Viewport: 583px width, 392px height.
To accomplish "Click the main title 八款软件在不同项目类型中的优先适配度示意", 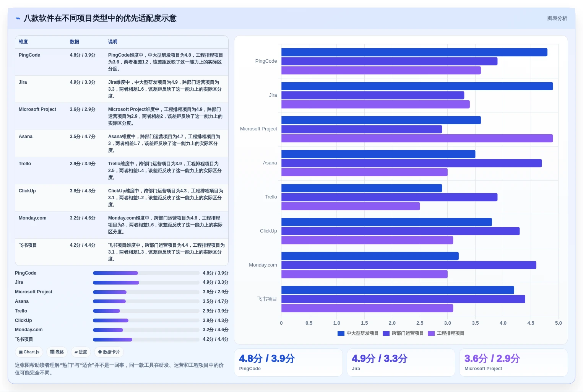I will (x=100, y=18).
